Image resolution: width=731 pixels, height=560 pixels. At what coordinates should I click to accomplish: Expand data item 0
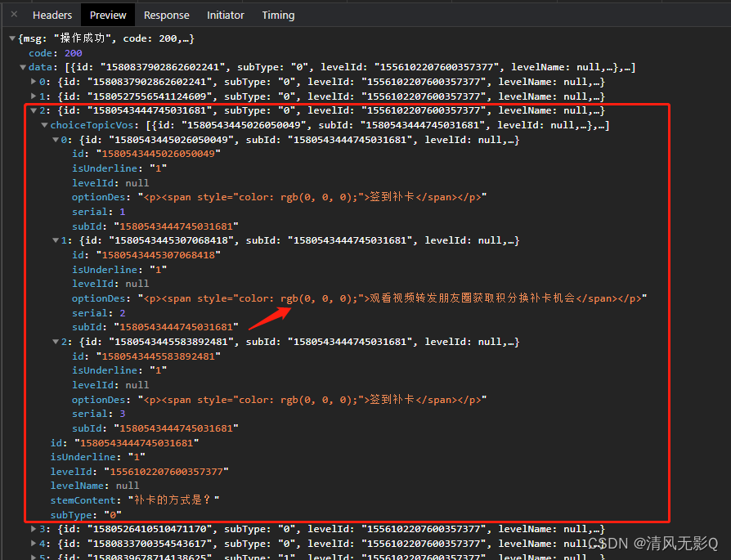(34, 82)
